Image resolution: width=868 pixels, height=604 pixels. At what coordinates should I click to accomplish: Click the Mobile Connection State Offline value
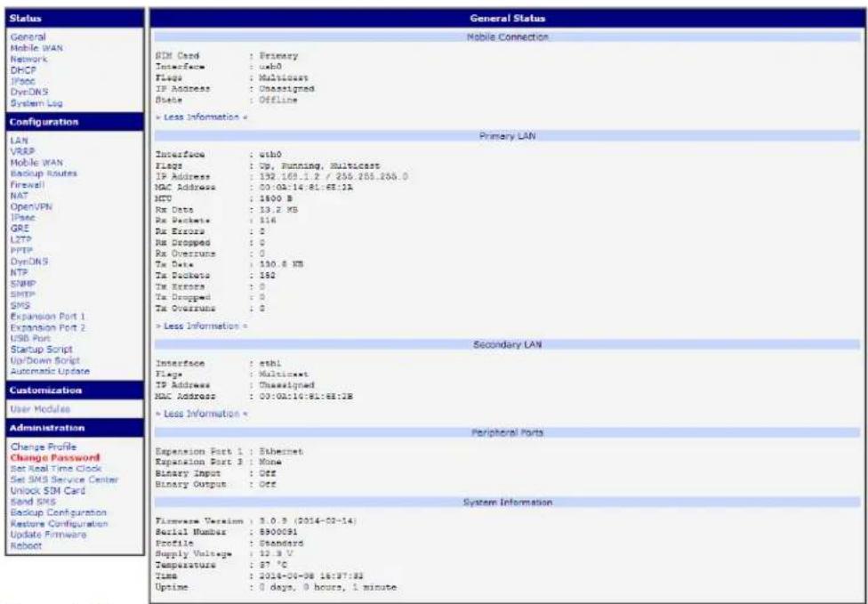click(x=277, y=101)
